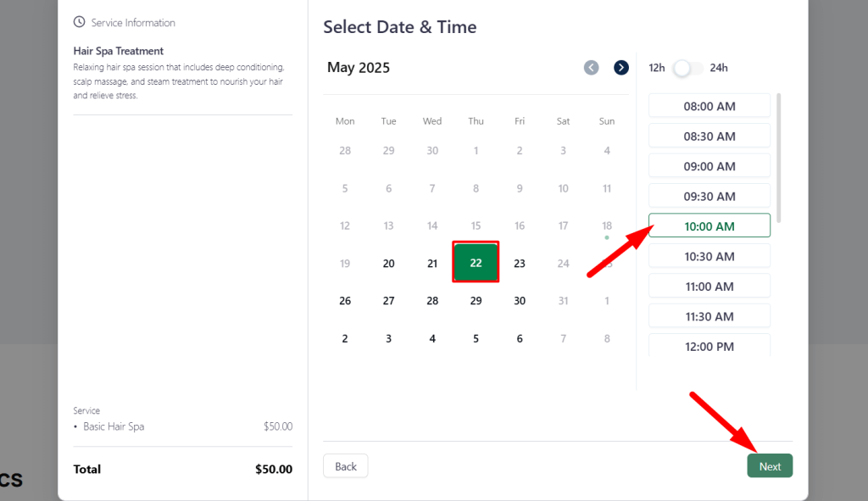The height and width of the screenshot is (501, 868).
Task: Select the 09:30 AM slot
Action: [709, 196]
